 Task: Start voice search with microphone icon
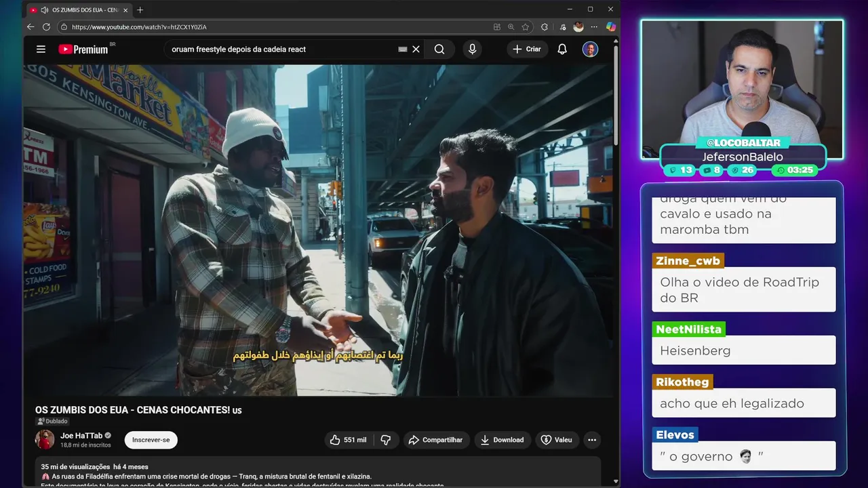click(472, 49)
